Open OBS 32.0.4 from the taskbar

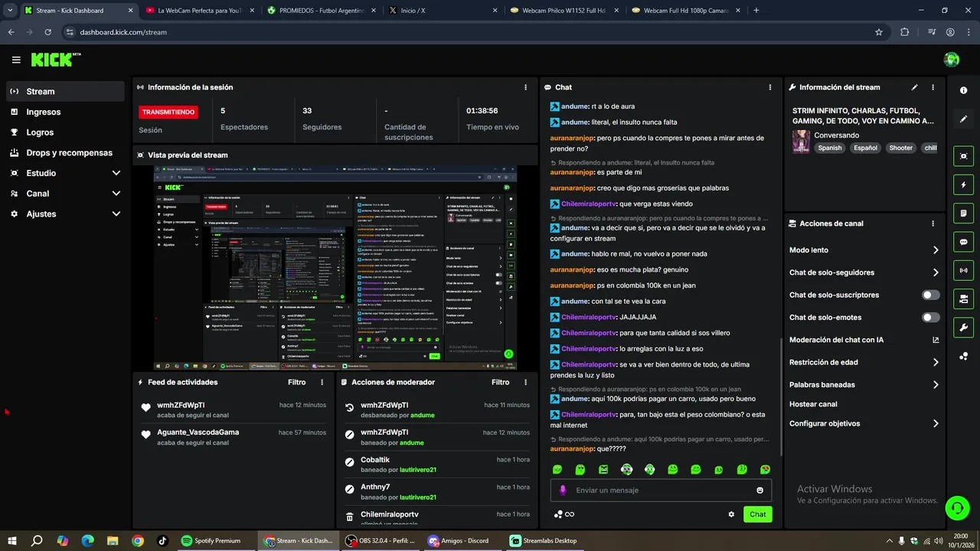[380, 540]
